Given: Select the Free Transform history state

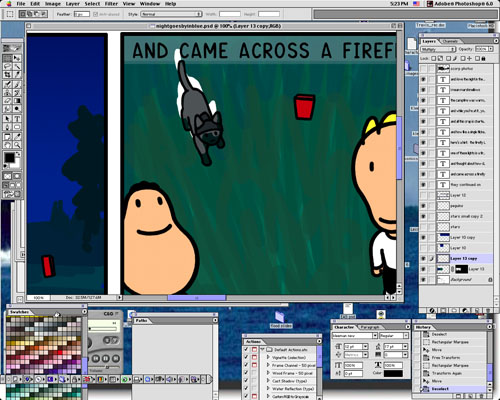Looking at the screenshot, I should (454, 358).
